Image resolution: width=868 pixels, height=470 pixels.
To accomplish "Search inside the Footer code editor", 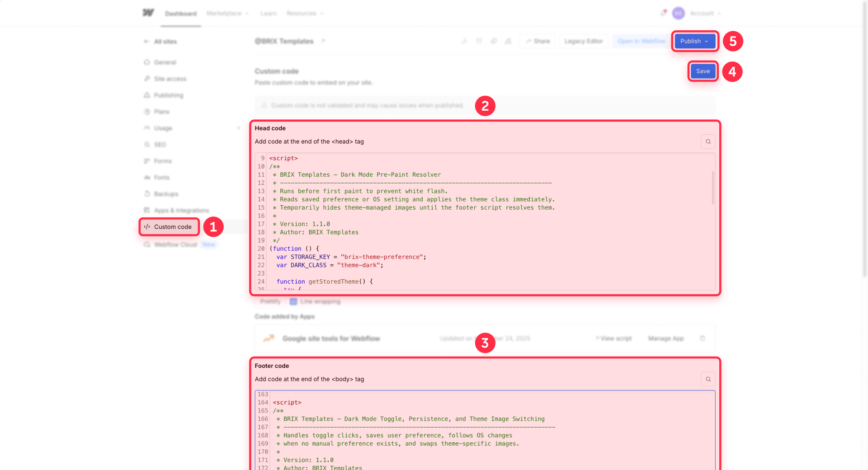I will point(708,380).
